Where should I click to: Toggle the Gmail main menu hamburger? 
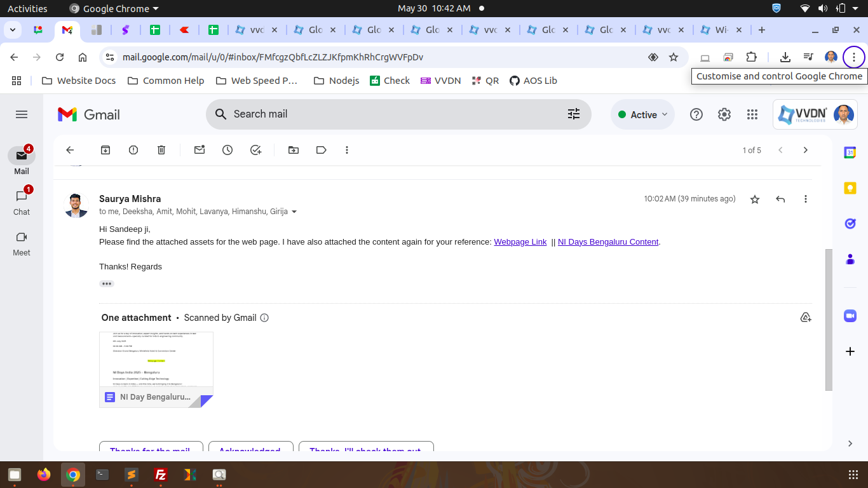[x=22, y=114]
